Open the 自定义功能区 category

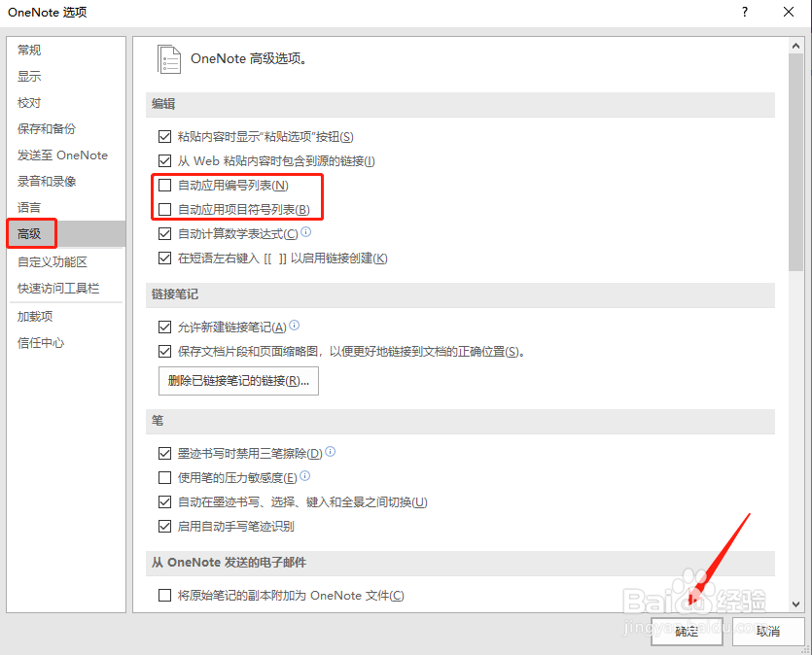click(66, 262)
